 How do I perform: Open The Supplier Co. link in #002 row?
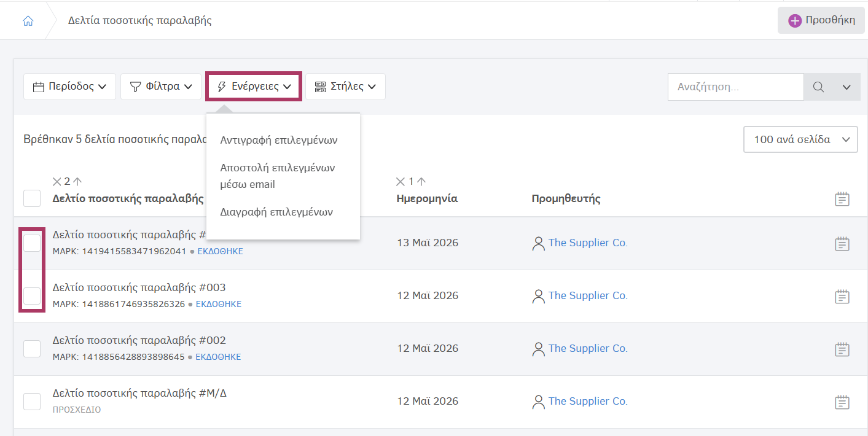(x=588, y=348)
